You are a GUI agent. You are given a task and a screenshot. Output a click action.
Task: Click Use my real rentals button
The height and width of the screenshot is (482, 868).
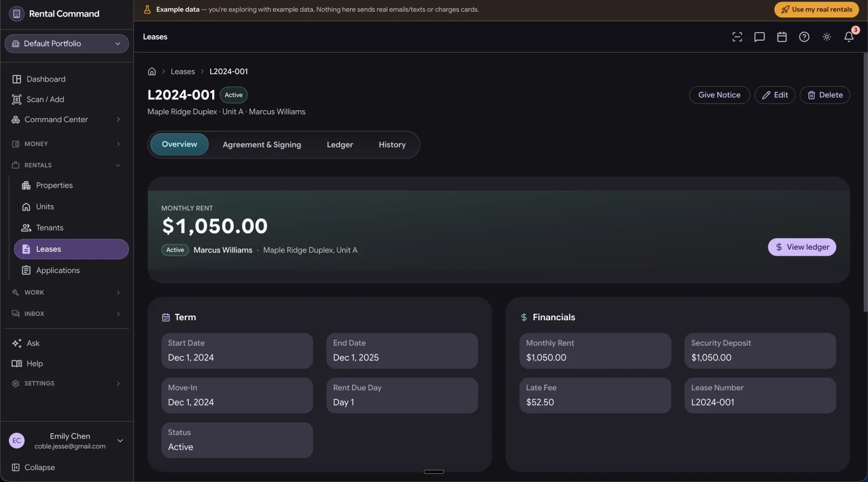[817, 10]
